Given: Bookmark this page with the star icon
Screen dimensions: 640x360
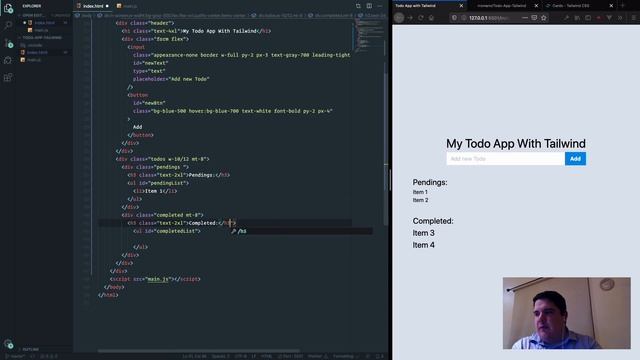Looking at the screenshot, I should click(544, 18).
